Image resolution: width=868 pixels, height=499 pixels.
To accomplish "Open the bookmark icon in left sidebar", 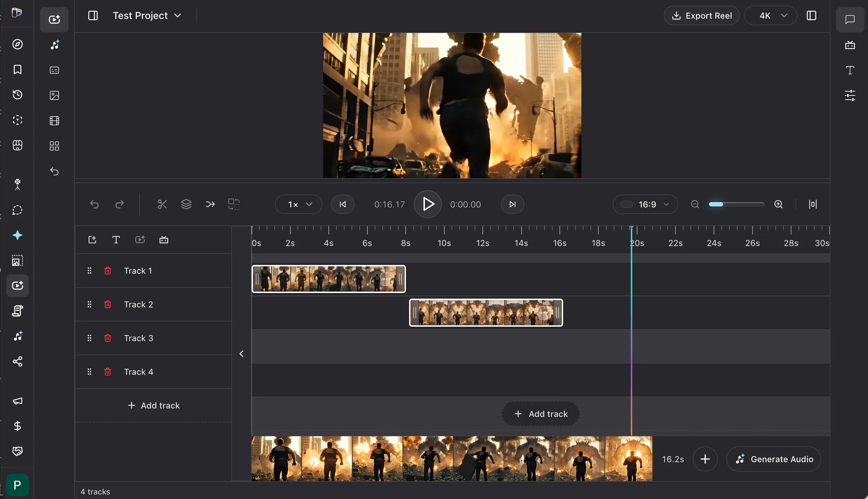I will [x=18, y=69].
